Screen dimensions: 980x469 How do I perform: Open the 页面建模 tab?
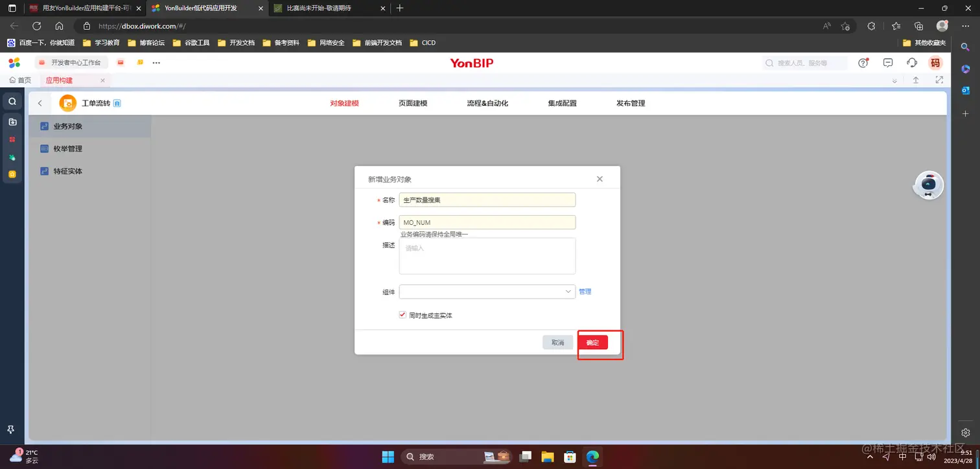pyautogui.click(x=413, y=102)
